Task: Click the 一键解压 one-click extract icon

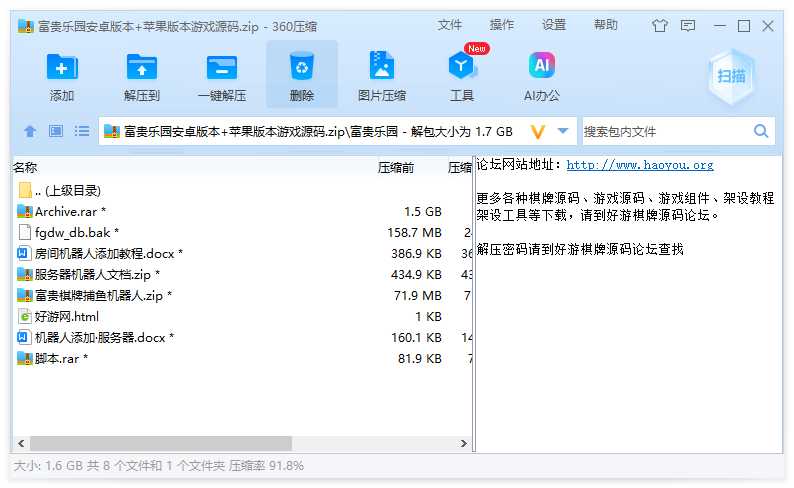Action: click(x=222, y=67)
